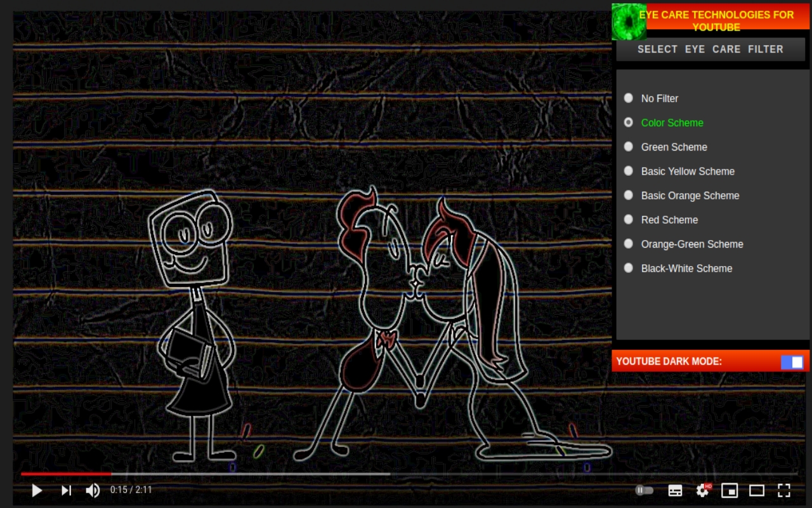Choose the Green Scheme filter
The image size is (812, 508).
click(629, 147)
